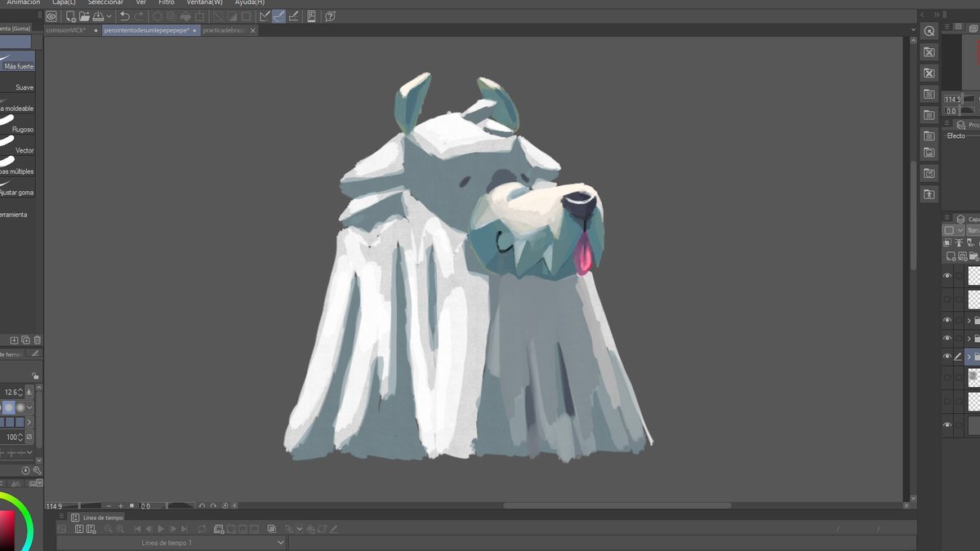Duplicate the selected sub tool icon
Viewport: 980px width, 551px height.
(x=25, y=340)
